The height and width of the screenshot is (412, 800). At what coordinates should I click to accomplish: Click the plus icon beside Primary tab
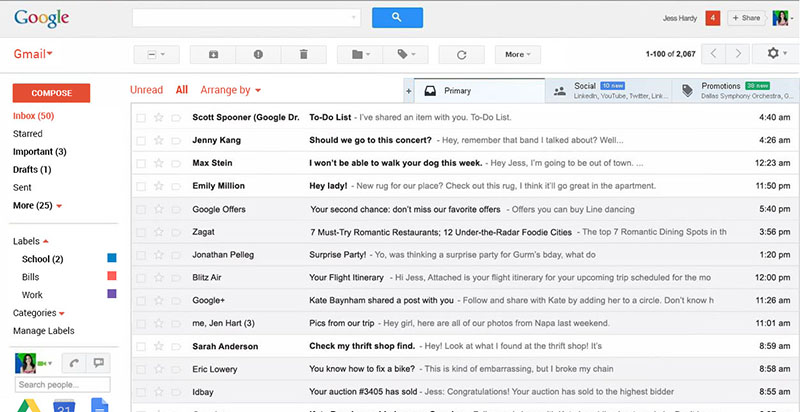tap(408, 91)
